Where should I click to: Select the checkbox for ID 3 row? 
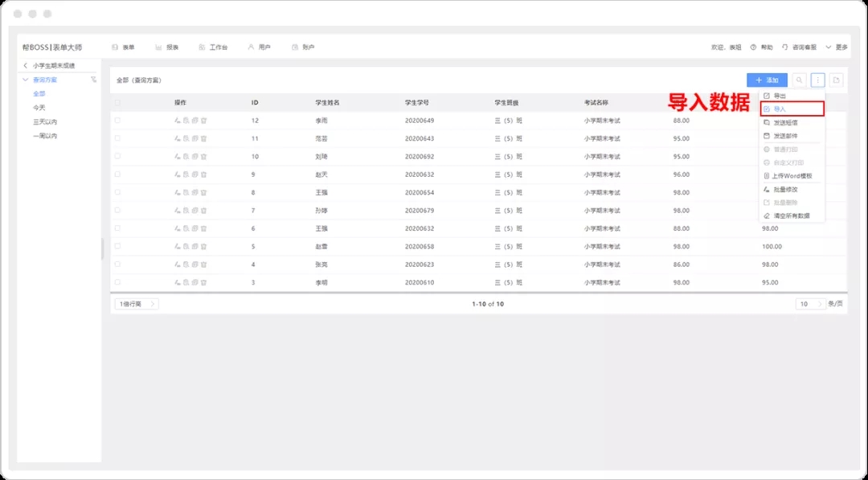[x=117, y=282]
